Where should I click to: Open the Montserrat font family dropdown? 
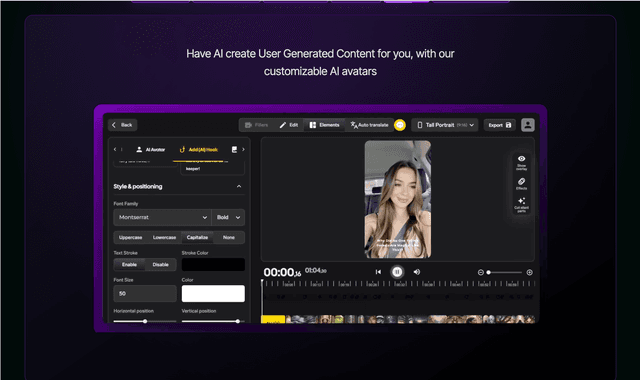point(162,217)
